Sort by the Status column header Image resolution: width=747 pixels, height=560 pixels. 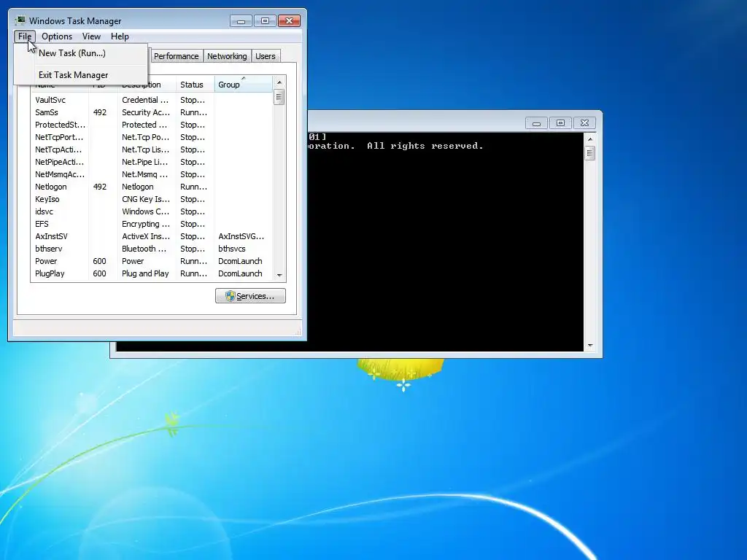[x=196, y=85]
